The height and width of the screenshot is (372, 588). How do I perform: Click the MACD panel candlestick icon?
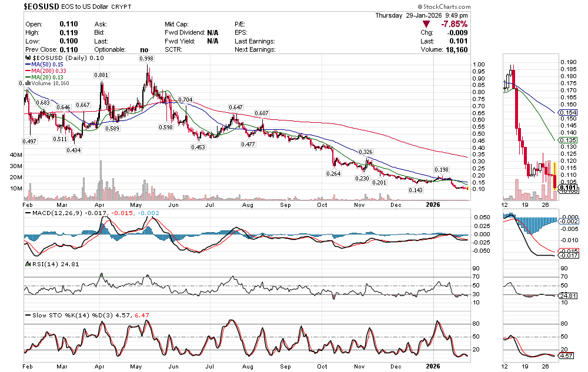pyautogui.click(x=28, y=213)
